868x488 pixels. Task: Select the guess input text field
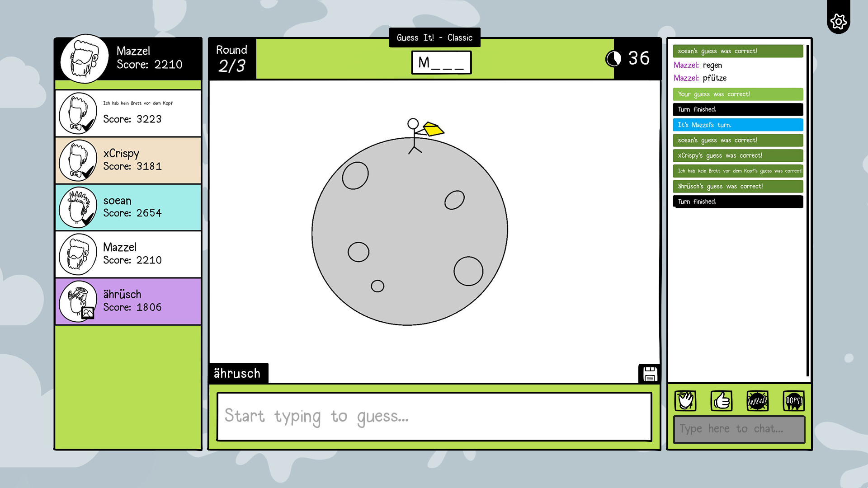tap(434, 416)
